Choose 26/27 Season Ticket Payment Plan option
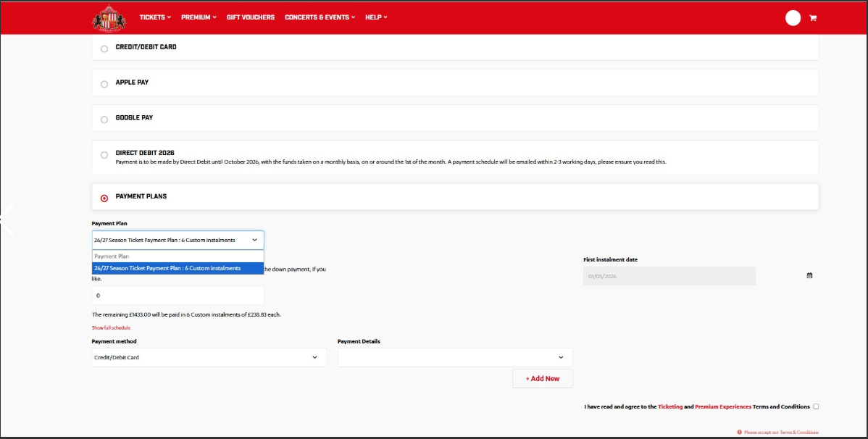Image resolution: width=868 pixels, height=439 pixels. coord(178,268)
